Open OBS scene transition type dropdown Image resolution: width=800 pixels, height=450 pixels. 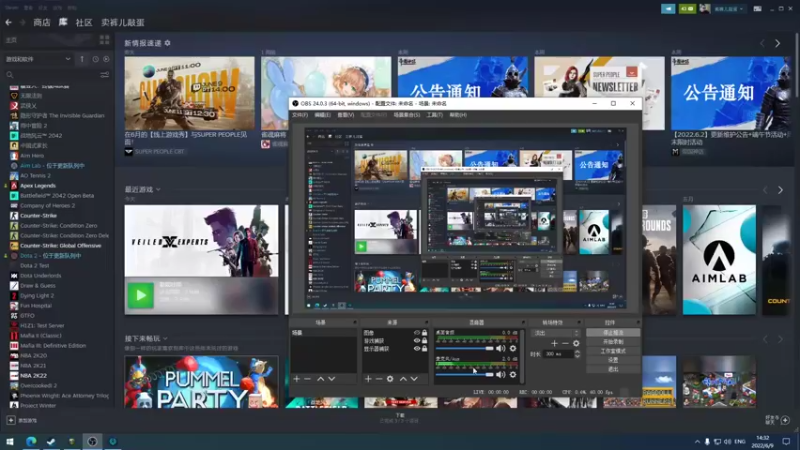[556, 333]
